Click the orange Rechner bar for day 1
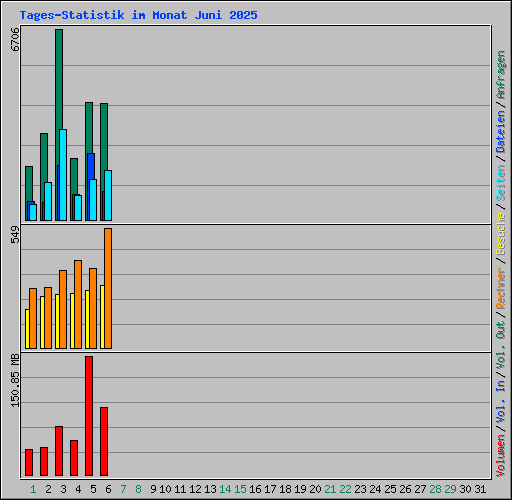 (33, 318)
